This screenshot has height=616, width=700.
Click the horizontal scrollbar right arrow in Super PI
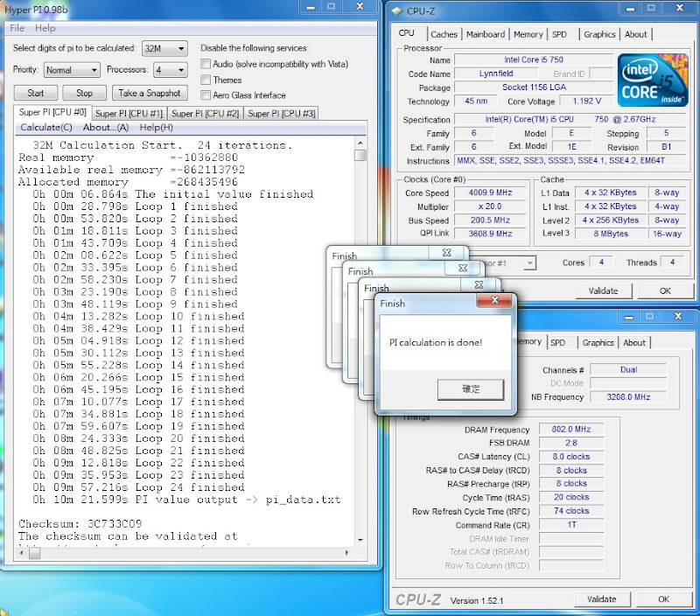[346, 553]
